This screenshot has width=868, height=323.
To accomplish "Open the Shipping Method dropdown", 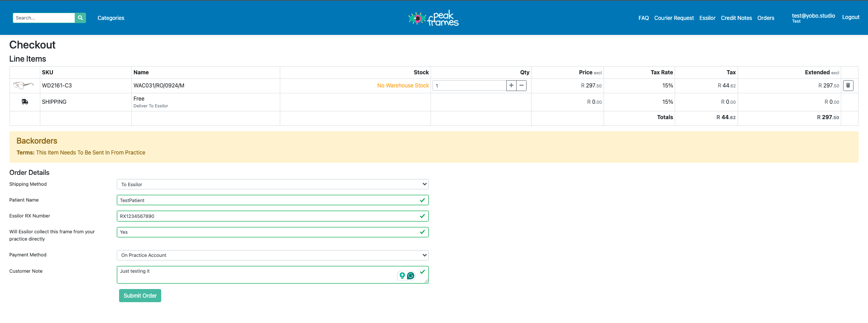I will tap(273, 184).
